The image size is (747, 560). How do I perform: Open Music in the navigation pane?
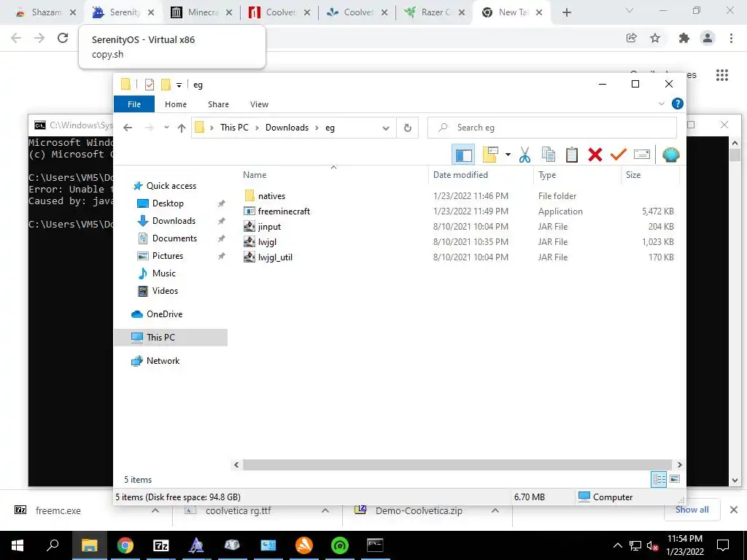tap(163, 273)
